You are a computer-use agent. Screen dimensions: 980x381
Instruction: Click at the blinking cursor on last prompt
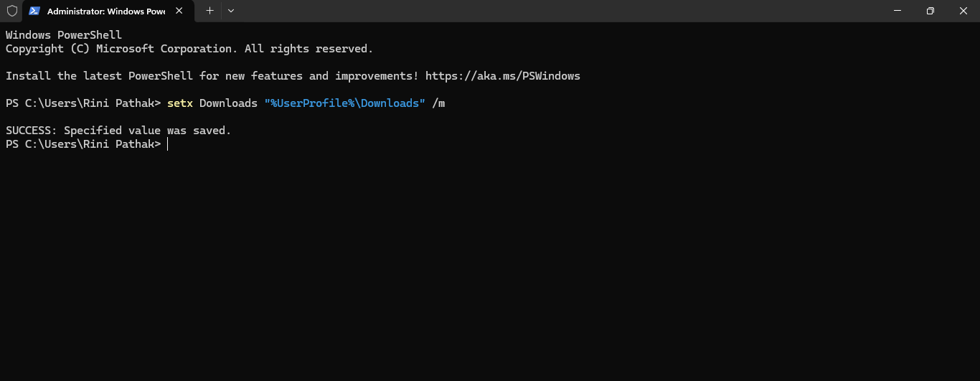[x=167, y=144]
